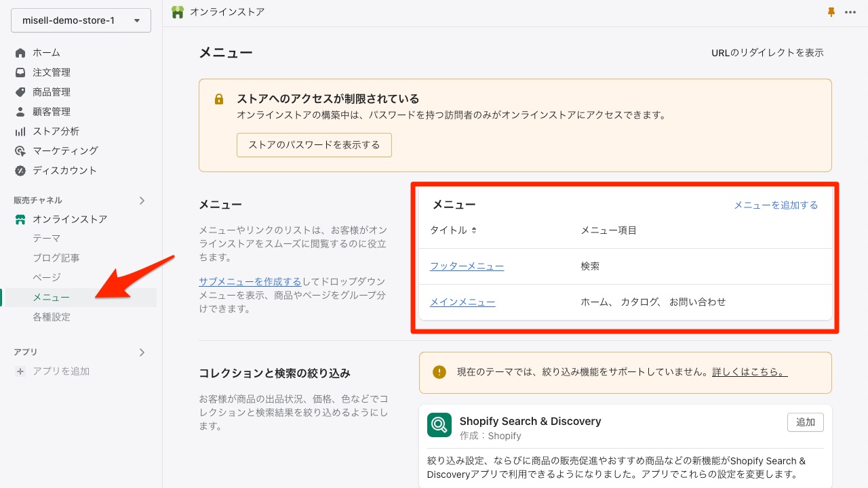Open オンラインストア in the sidebar
This screenshot has width=868, height=488.
pos(70,220)
